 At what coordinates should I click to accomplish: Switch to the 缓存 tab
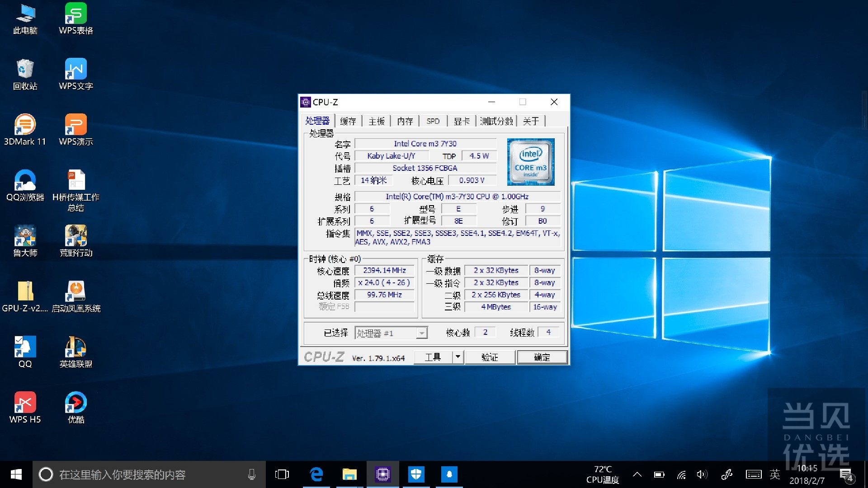(x=348, y=121)
